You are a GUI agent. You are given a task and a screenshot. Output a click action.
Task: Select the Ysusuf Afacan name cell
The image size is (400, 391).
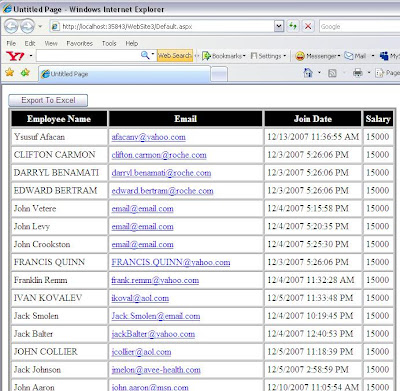tap(59, 137)
